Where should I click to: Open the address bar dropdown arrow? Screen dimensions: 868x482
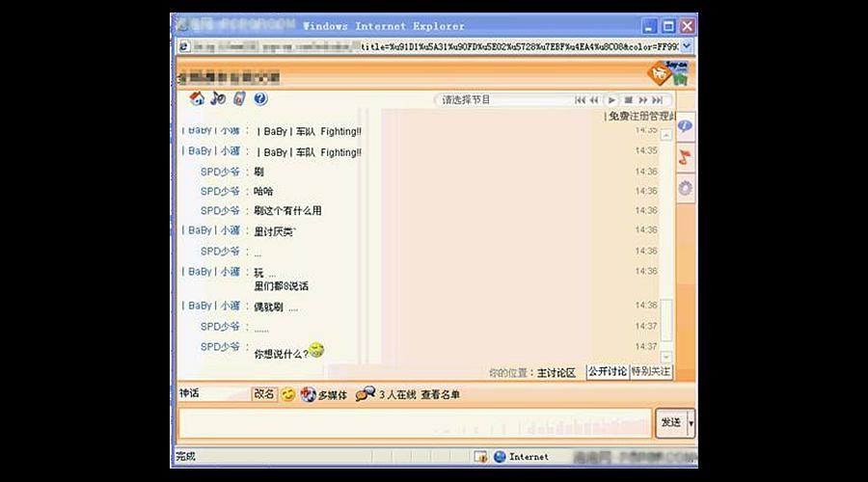(687, 46)
